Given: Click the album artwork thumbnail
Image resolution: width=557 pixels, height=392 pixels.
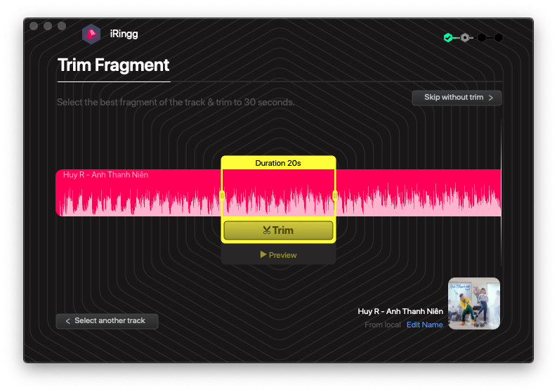Looking at the screenshot, I should (474, 303).
